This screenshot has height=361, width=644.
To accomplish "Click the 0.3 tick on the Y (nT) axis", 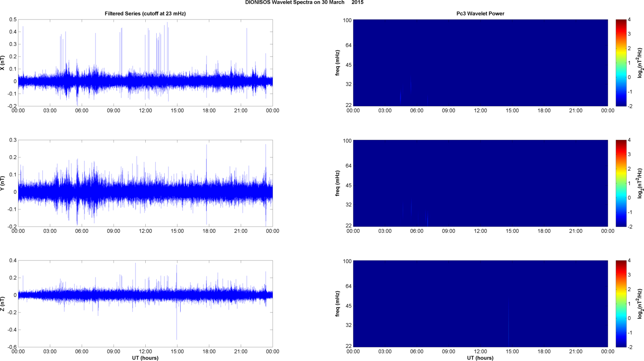I will click(13, 140).
